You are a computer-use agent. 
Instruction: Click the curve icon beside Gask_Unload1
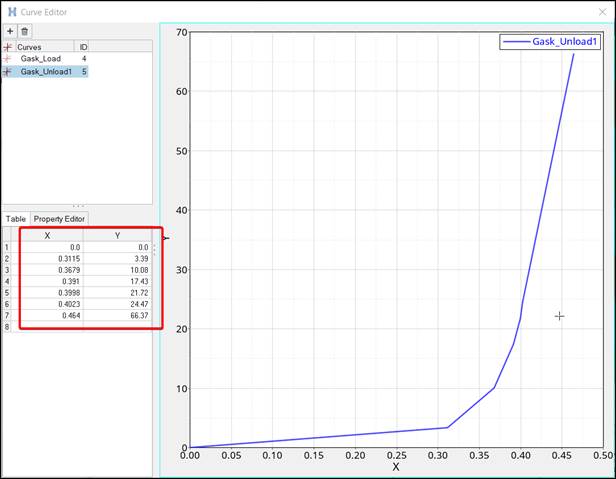8,72
